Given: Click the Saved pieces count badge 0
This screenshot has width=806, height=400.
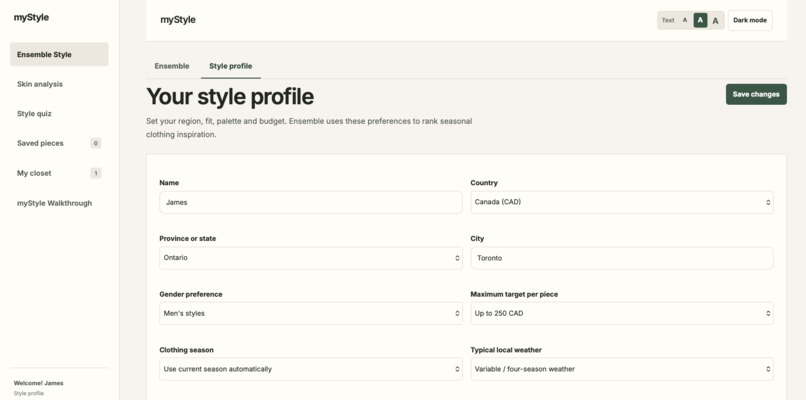Looking at the screenshot, I should pos(96,143).
